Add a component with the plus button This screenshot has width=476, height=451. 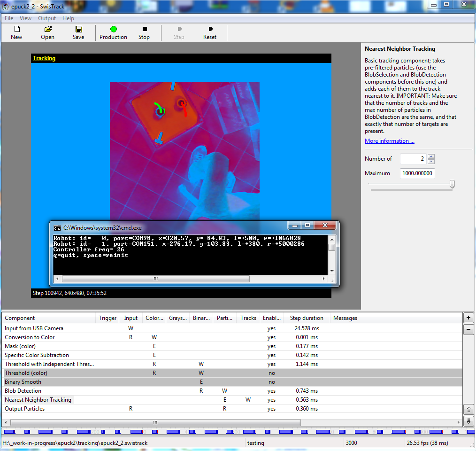point(468,318)
